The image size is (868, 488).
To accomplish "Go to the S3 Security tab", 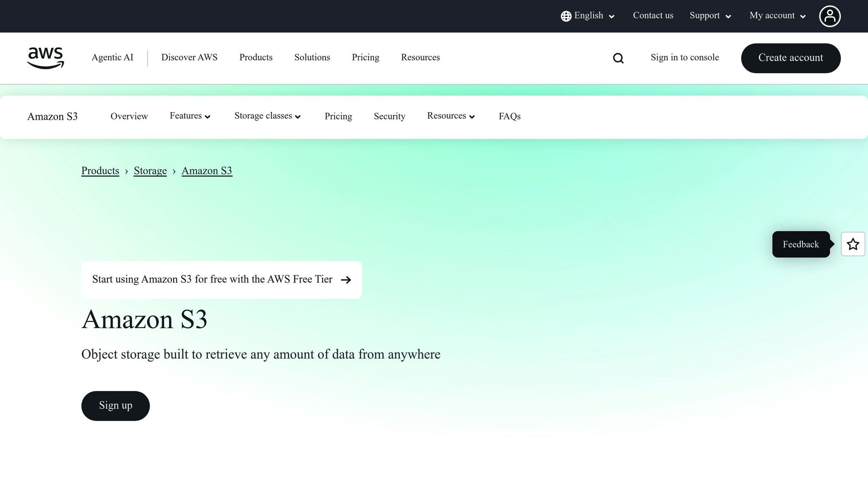I will pos(389,116).
